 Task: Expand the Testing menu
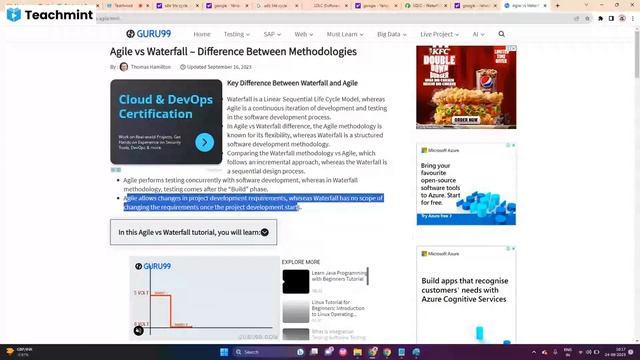236,34
